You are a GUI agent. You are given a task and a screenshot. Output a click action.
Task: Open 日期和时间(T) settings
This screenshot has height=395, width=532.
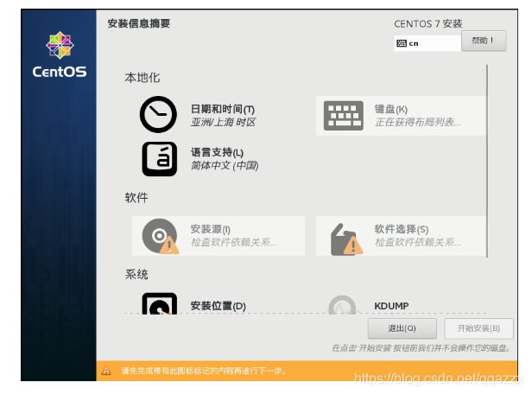(x=223, y=109)
